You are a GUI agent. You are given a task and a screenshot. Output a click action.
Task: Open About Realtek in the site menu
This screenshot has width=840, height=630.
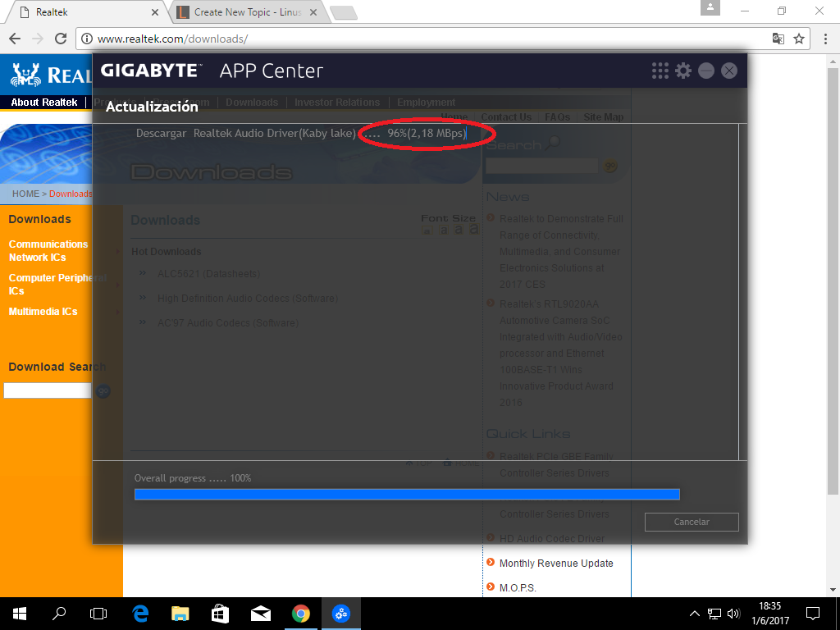point(44,103)
